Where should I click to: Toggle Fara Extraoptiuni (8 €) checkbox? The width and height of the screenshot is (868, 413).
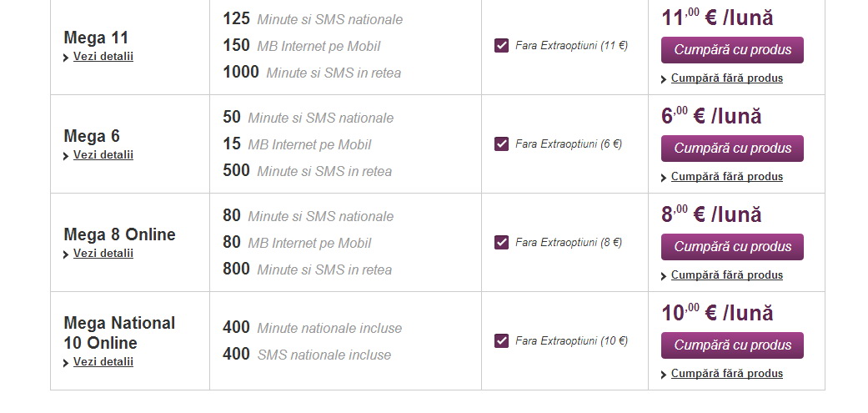501,243
